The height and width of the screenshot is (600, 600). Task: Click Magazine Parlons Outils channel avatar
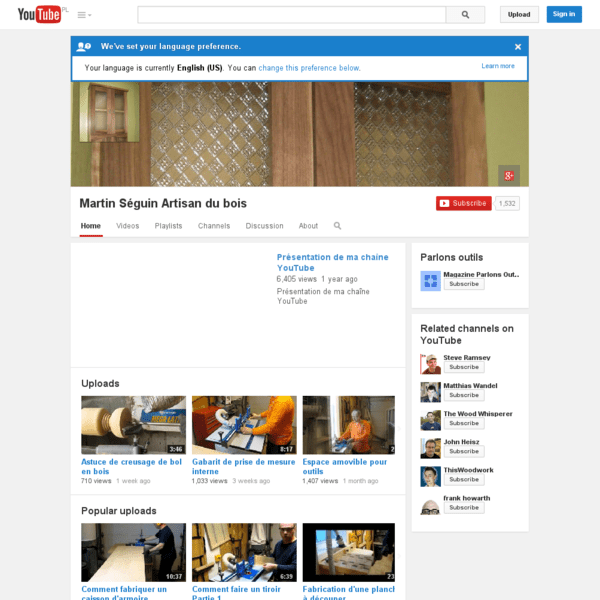430,280
